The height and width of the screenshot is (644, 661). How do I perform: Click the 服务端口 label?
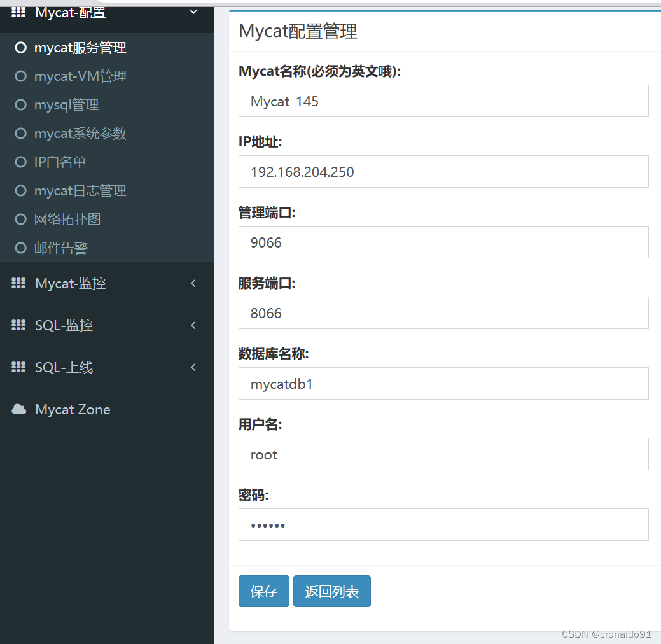tap(267, 283)
